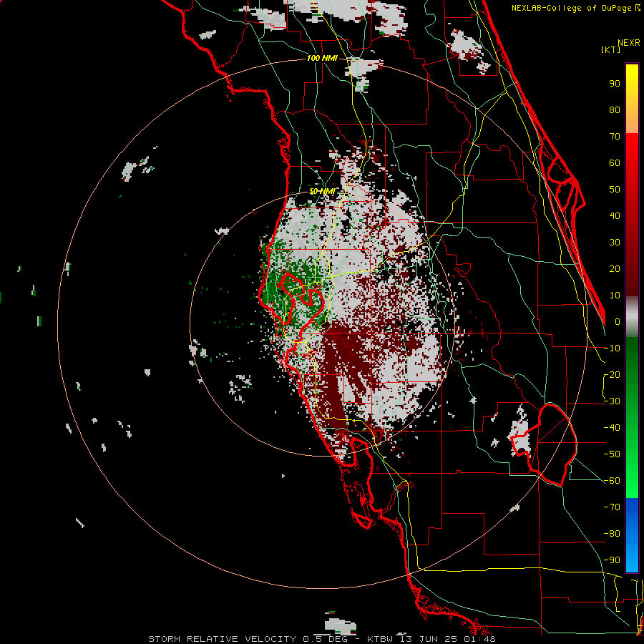The image size is (644, 644).
Task: Click the "STORM RELATIVE VELOCITY 0.5 DEG" caption
Action: 248,639
